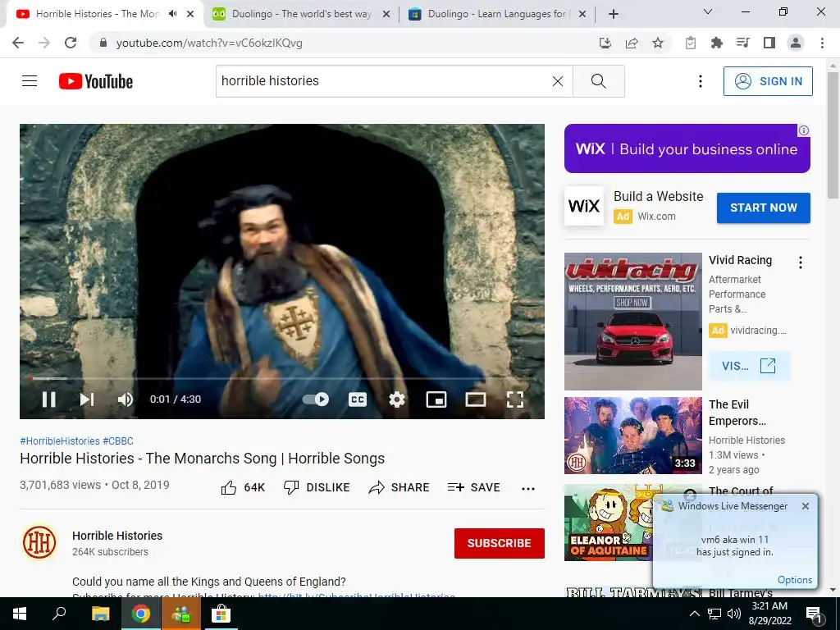Open the Vivid Racing ad options menu
This screenshot has width=840, height=630.
click(801, 262)
